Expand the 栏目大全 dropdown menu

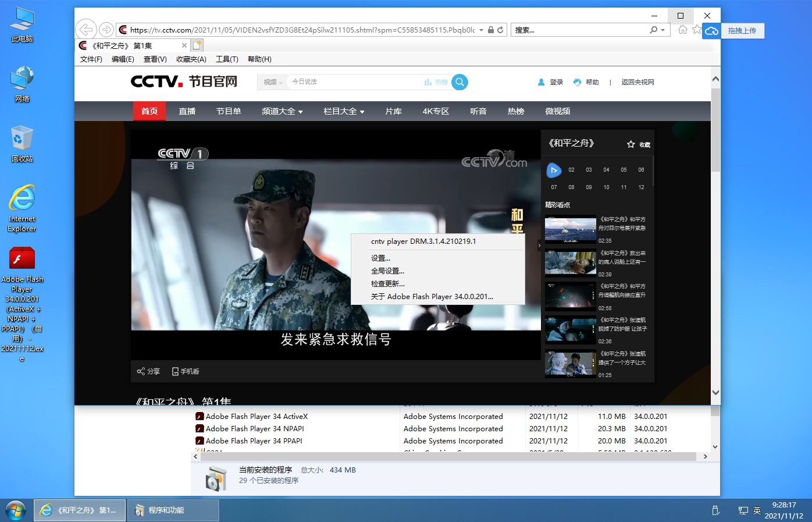[344, 111]
